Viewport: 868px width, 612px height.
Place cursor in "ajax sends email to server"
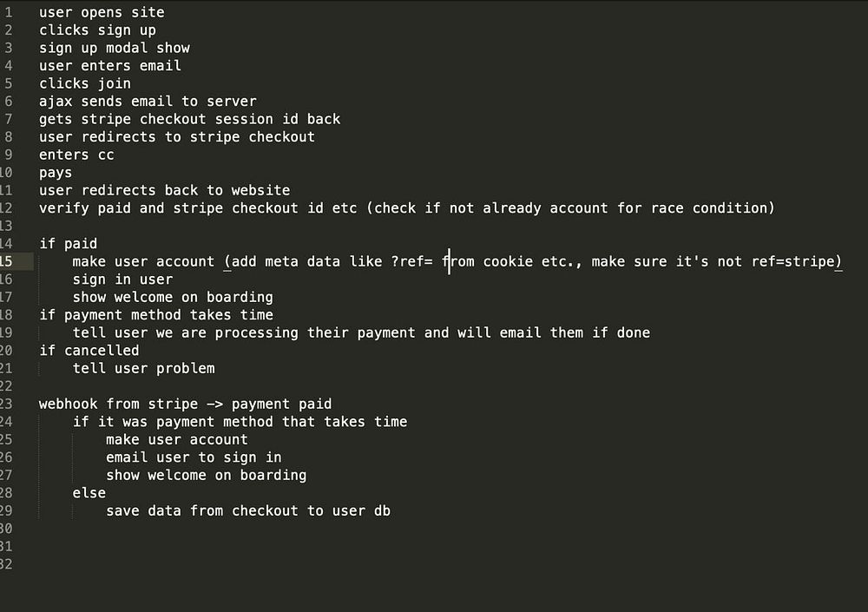[148, 102]
